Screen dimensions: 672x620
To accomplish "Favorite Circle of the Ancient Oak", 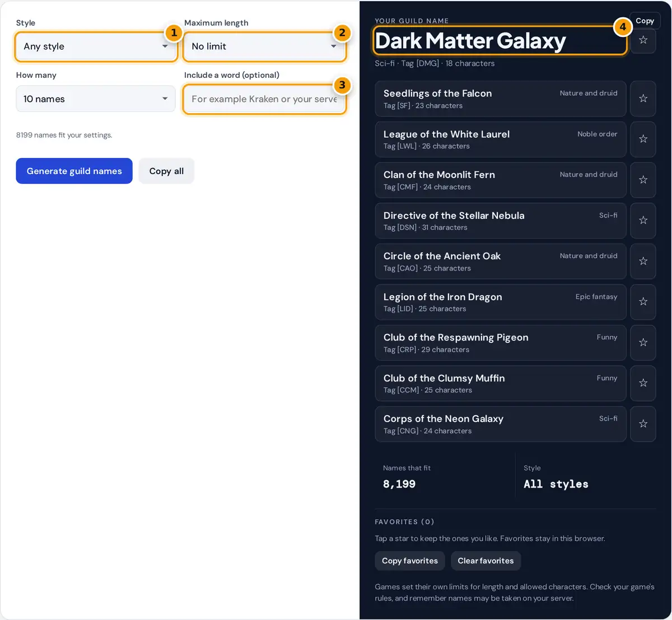I will click(643, 261).
